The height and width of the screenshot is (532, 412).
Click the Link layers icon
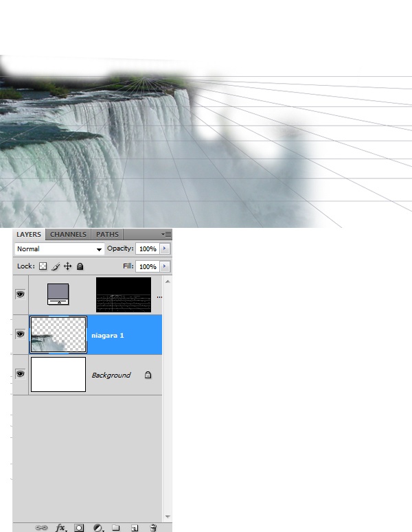pyautogui.click(x=41, y=527)
